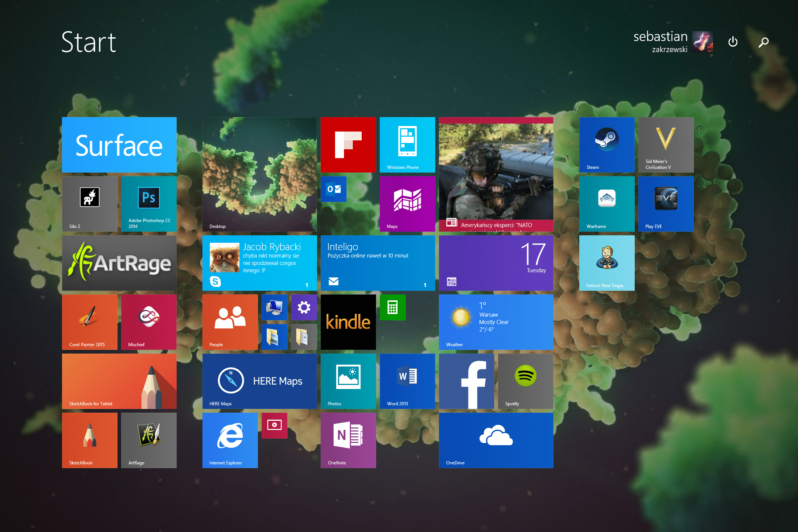Open the Weather tile for Warsaw
Image resolution: width=798 pixels, height=532 pixels.
pyautogui.click(x=496, y=322)
